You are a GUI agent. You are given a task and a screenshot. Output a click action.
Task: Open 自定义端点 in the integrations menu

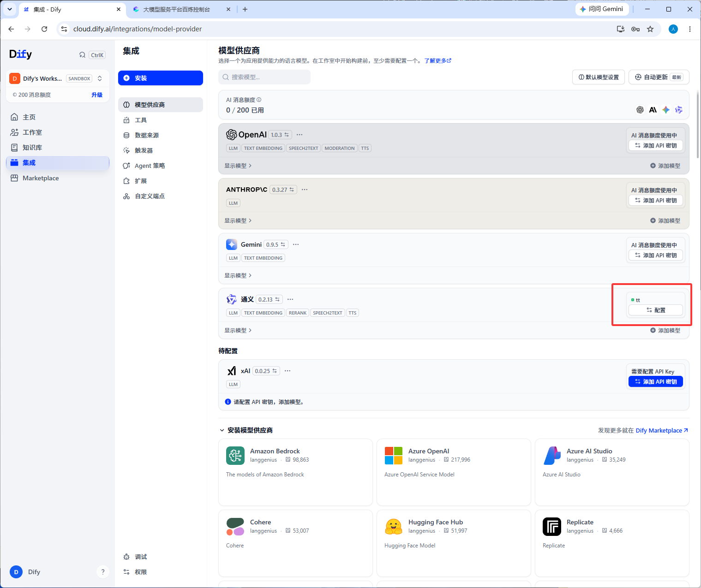[161, 196]
